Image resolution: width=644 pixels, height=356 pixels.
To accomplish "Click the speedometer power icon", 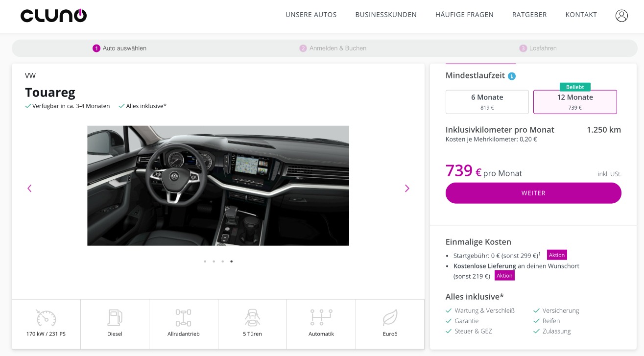I will 46,318.
